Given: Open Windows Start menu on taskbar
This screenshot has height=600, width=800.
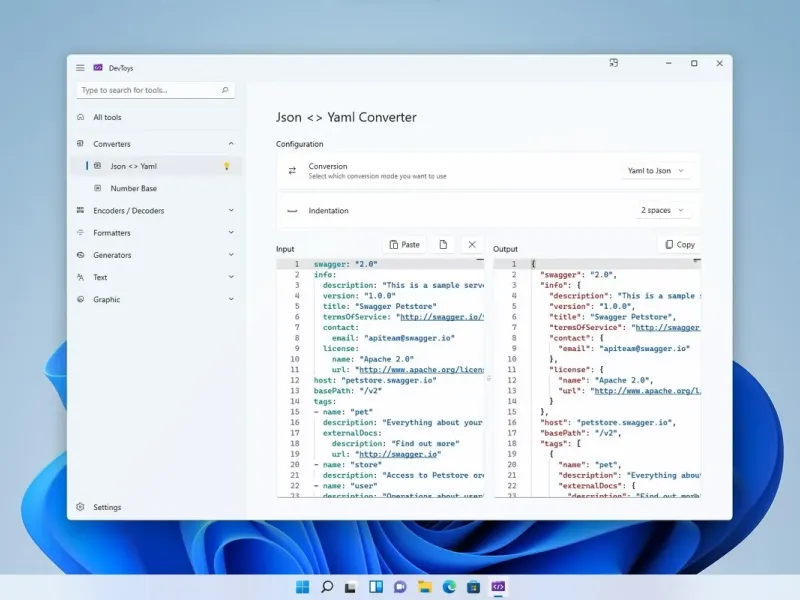Looking at the screenshot, I should [303, 587].
